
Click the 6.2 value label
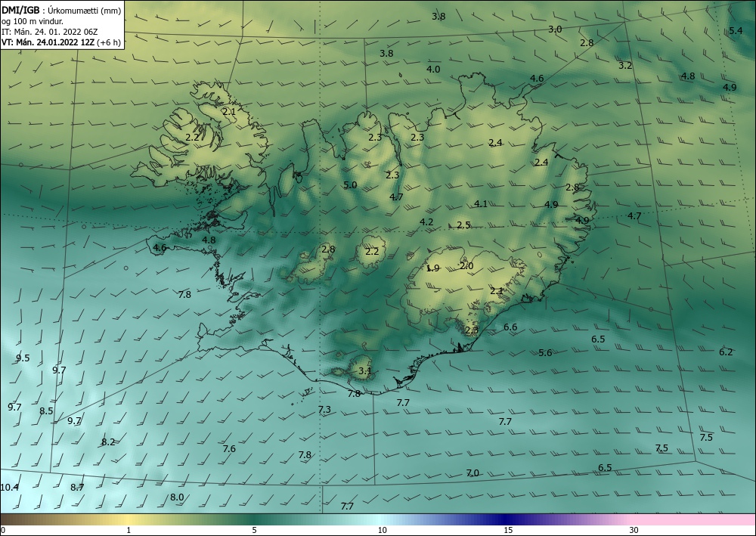pyautogui.click(x=726, y=352)
